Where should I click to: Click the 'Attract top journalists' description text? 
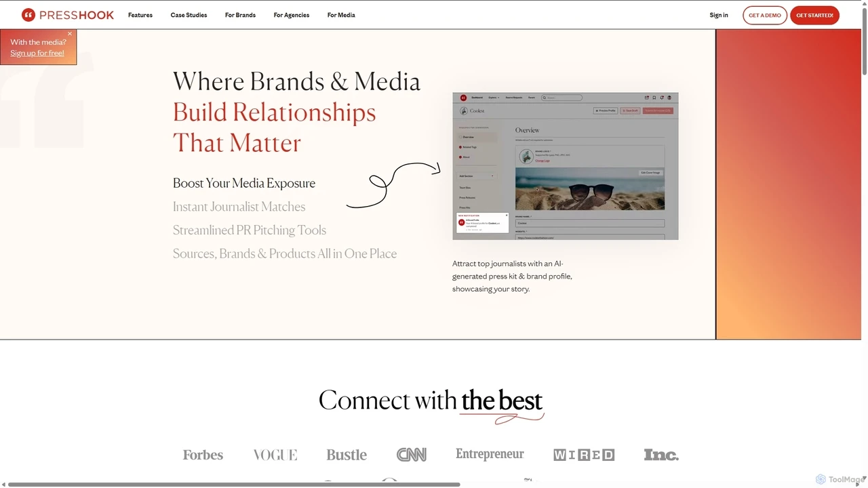coord(512,276)
